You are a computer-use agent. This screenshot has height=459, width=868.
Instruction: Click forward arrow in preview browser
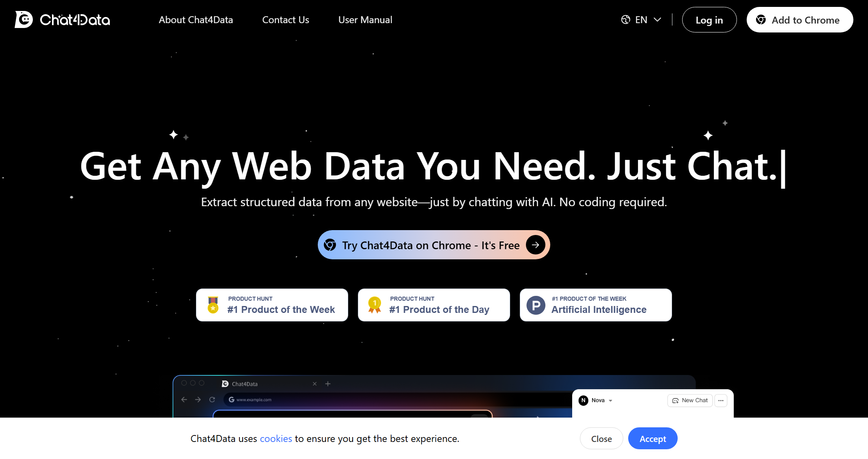[198, 399]
